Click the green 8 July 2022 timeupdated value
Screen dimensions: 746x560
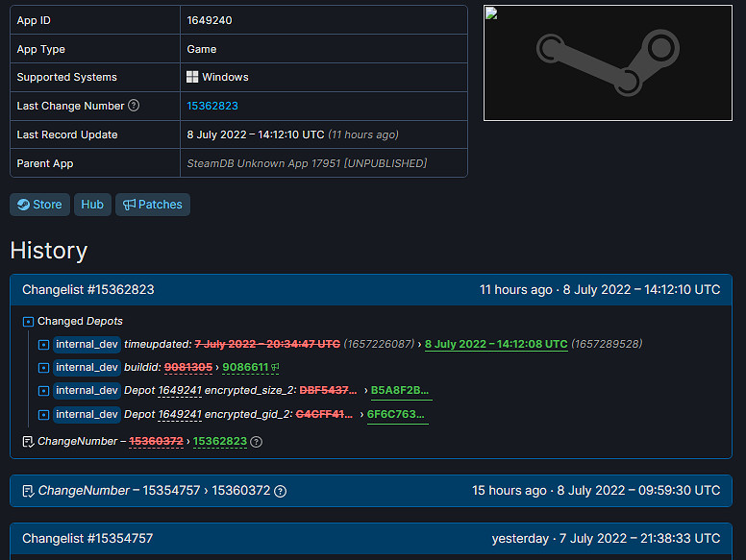pyautogui.click(x=496, y=344)
